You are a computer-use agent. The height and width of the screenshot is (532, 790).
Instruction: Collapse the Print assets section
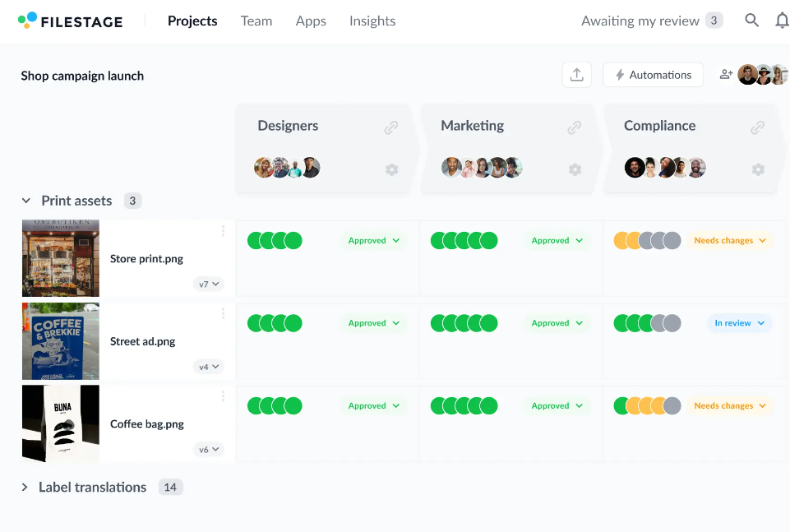(25, 200)
